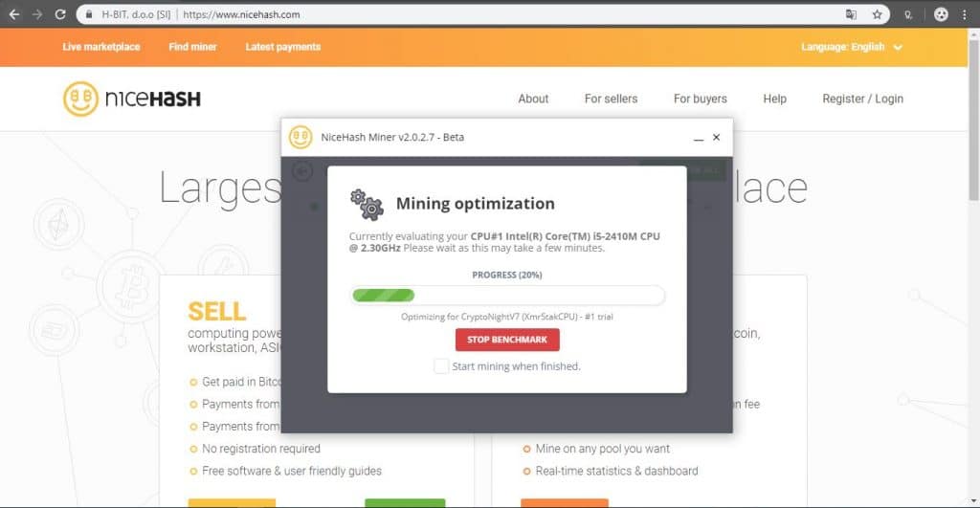Bookmark this page with the star icon
This screenshot has height=508, width=980.
[877, 14]
